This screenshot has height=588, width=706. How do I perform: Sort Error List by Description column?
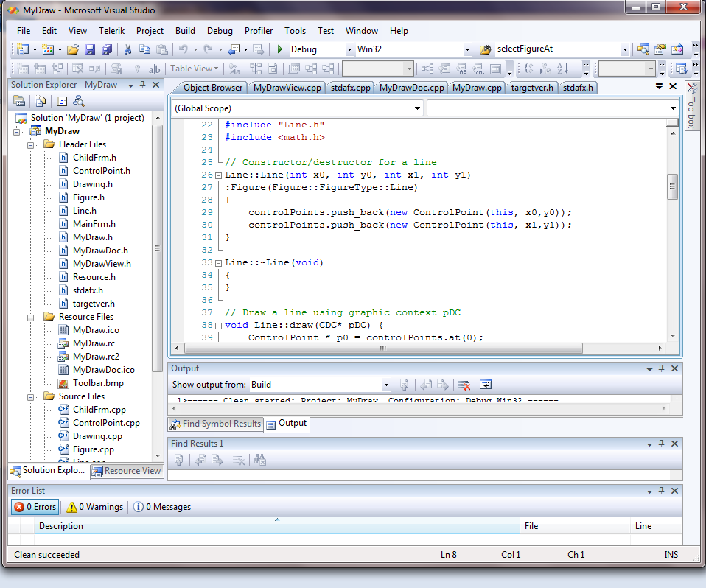[277, 526]
